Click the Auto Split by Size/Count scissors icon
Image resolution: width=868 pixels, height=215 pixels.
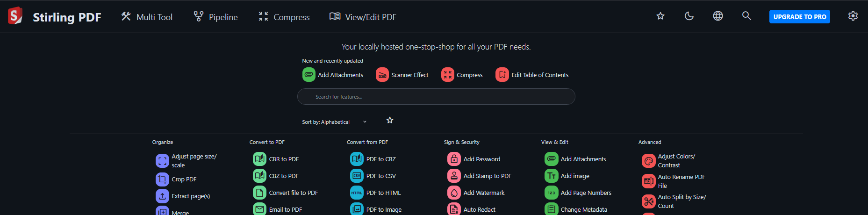648,201
